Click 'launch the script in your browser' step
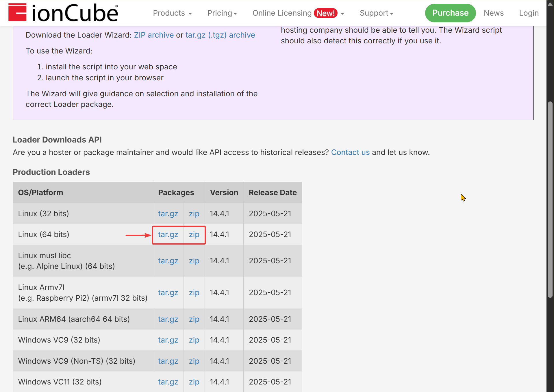 pos(105,78)
